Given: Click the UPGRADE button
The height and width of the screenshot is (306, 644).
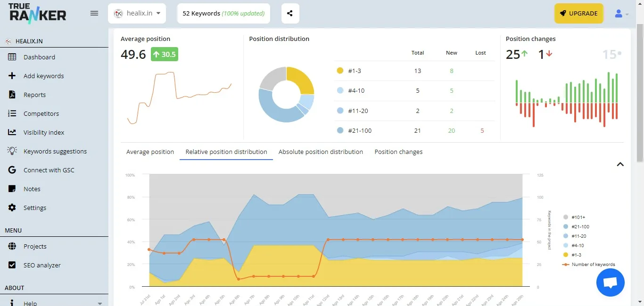Looking at the screenshot, I should (579, 13).
